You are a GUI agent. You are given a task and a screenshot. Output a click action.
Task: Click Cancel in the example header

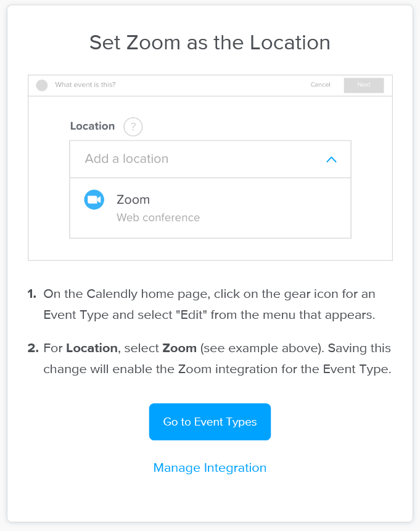pyautogui.click(x=320, y=85)
